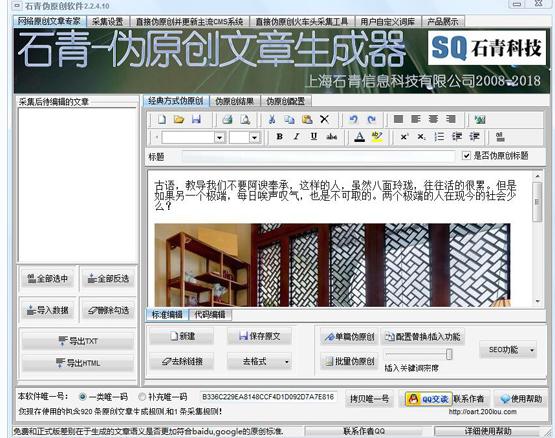Select 补充唯一码 radio button
The image size is (555, 438).
pyautogui.click(x=142, y=397)
